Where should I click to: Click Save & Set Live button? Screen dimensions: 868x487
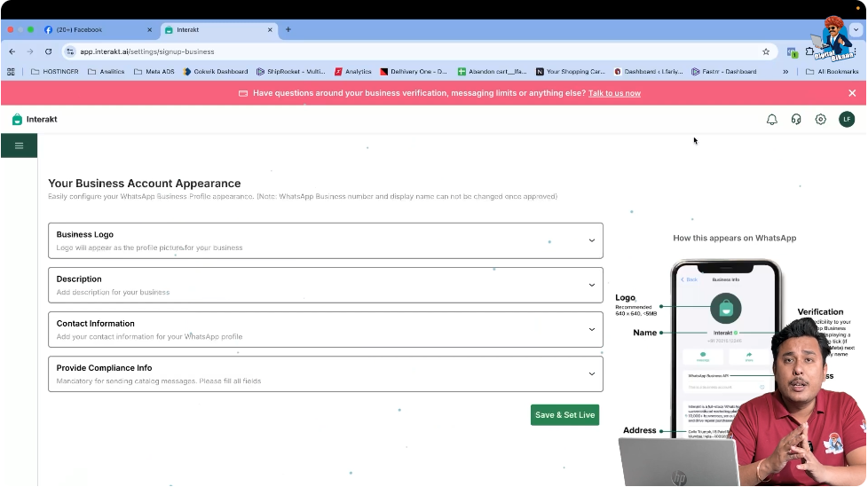[x=564, y=415]
